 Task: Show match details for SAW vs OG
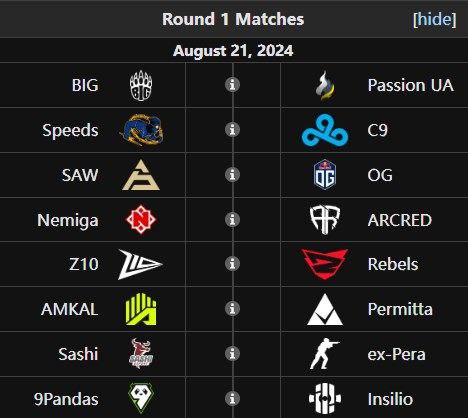(x=232, y=174)
